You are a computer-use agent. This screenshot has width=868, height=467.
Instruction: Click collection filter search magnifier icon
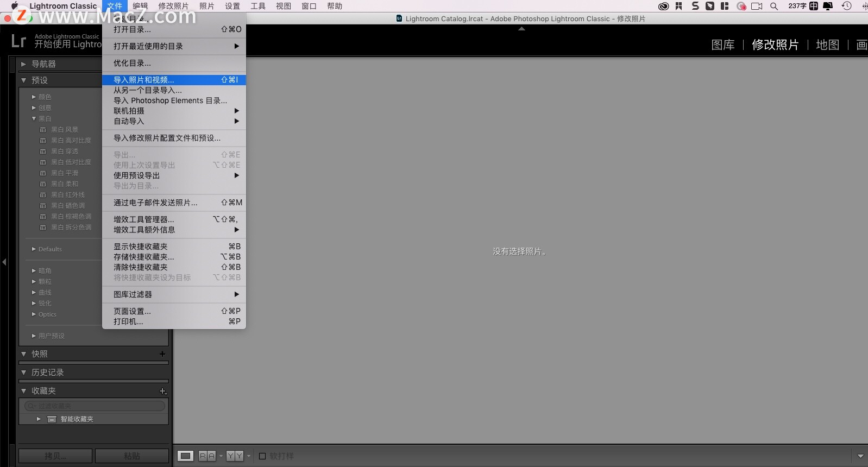click(30, 406)
